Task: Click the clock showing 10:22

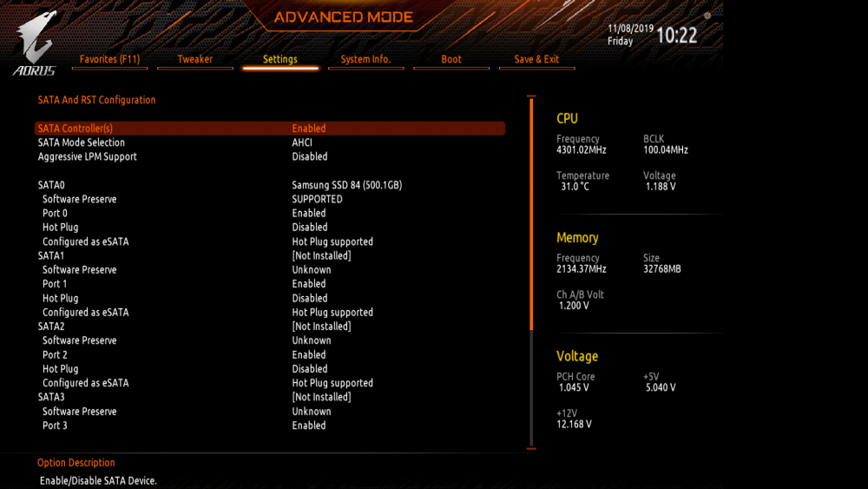Action: [676, 36]
